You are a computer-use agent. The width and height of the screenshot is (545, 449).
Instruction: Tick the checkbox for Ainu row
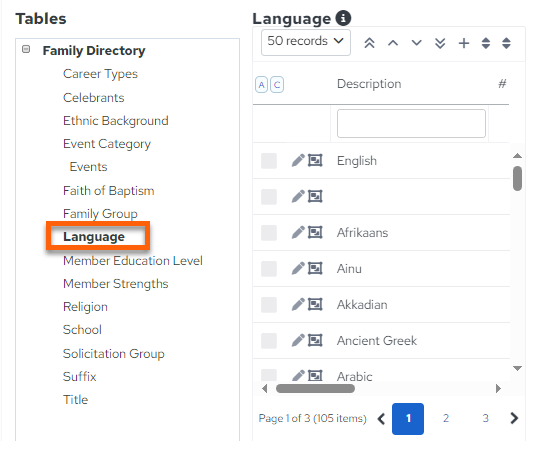(x=269, y=269)
